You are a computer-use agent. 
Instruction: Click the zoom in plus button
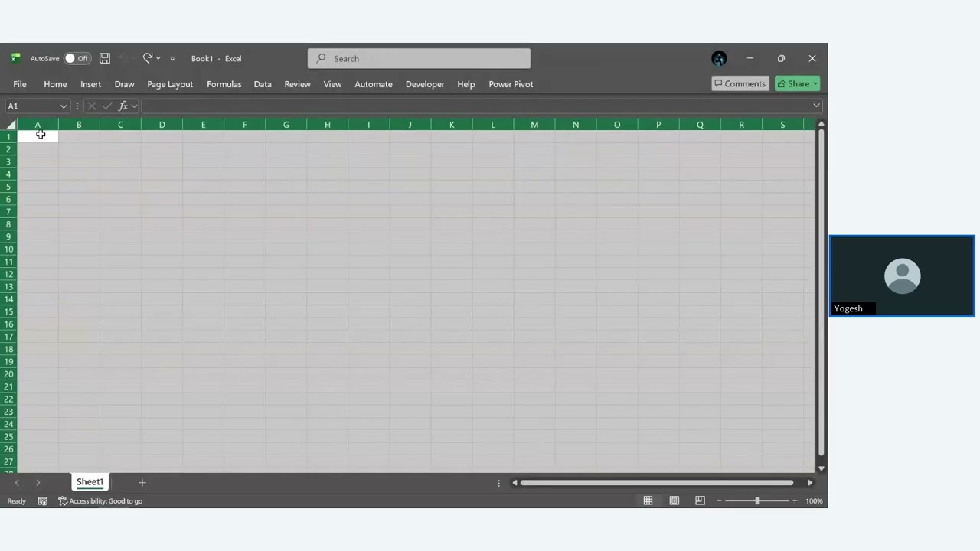point(794,500)
